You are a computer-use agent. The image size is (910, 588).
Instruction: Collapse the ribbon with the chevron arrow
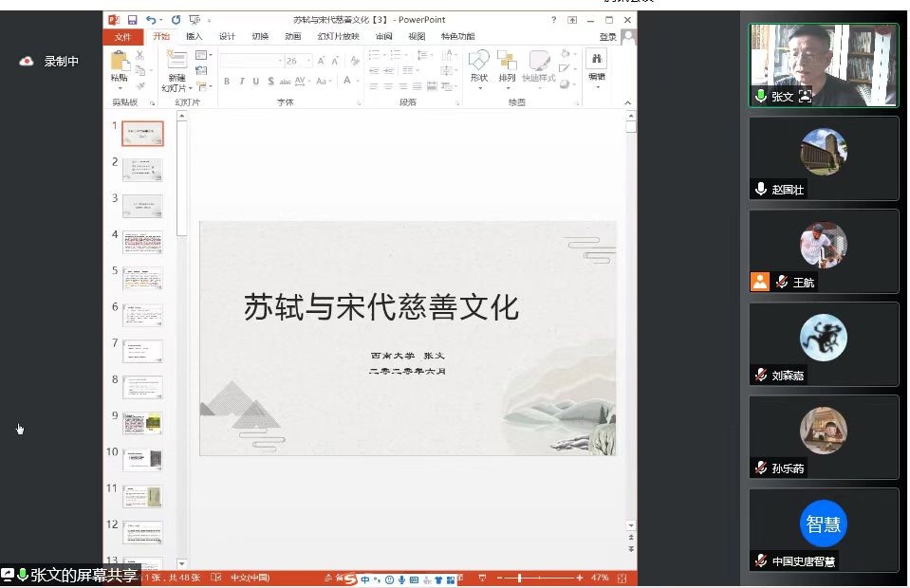click(630, 102)
